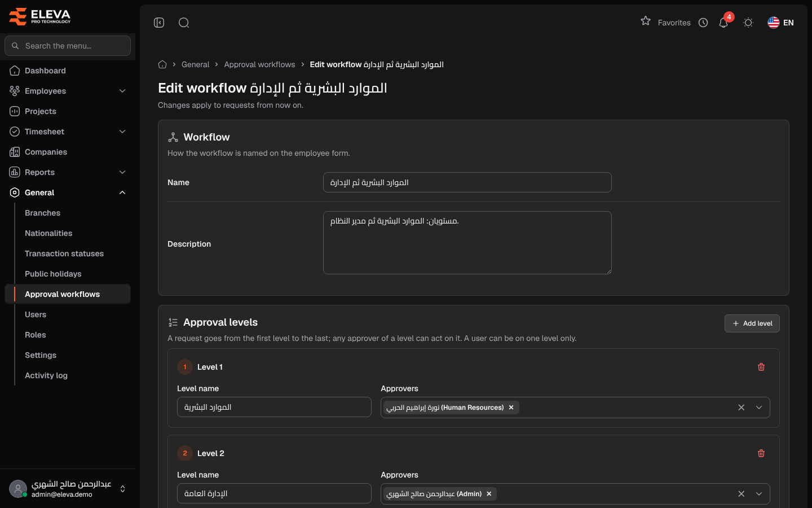Follow the General breadcrumb link

pos(195,64)
